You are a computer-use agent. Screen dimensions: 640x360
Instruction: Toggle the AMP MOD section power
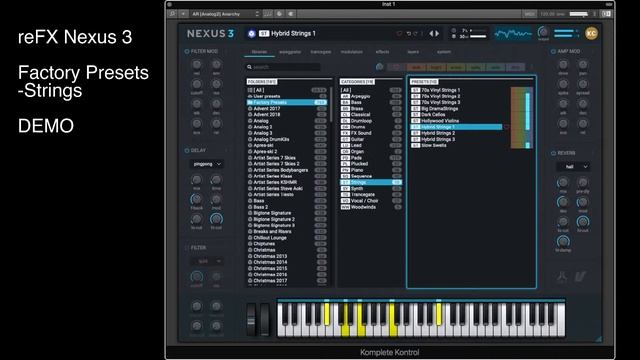coord(553,51)
